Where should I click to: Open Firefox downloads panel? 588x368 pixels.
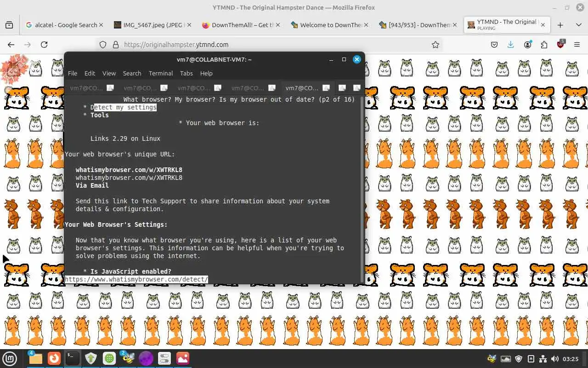[510, 45]
